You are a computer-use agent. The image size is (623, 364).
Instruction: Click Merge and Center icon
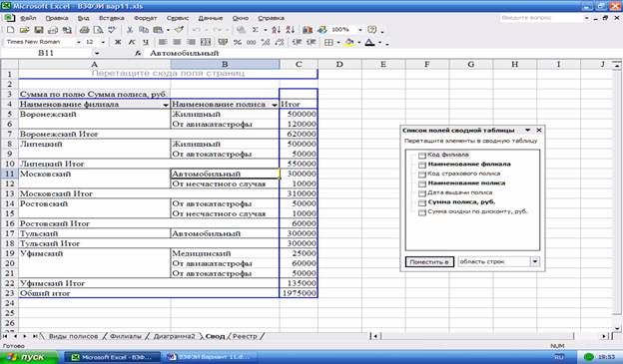[206, 42]
